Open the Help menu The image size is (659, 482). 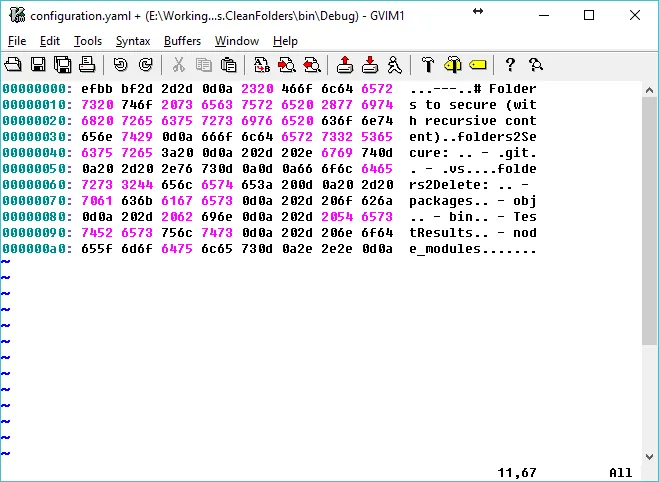pyautogui.click(x=285, y=41)
